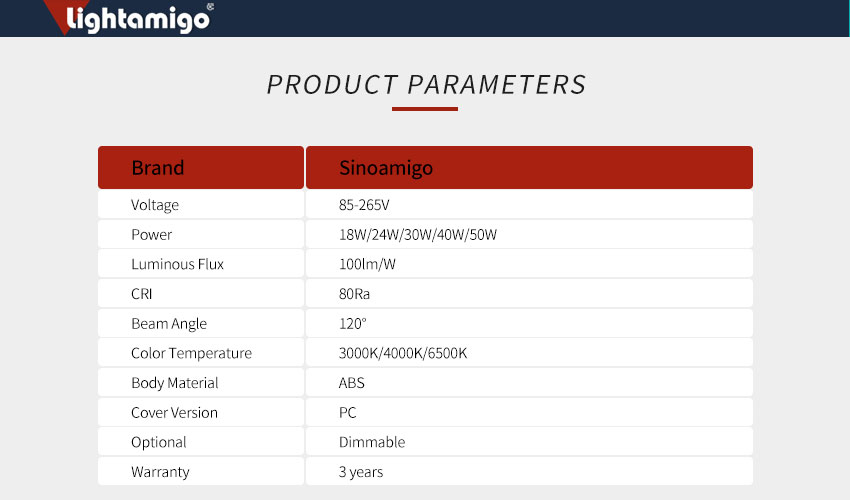Image resolution: width=850 pixels, height=500 pixels.
Task: Click the 85-265V voltage value
Action: tap(365, 205)
